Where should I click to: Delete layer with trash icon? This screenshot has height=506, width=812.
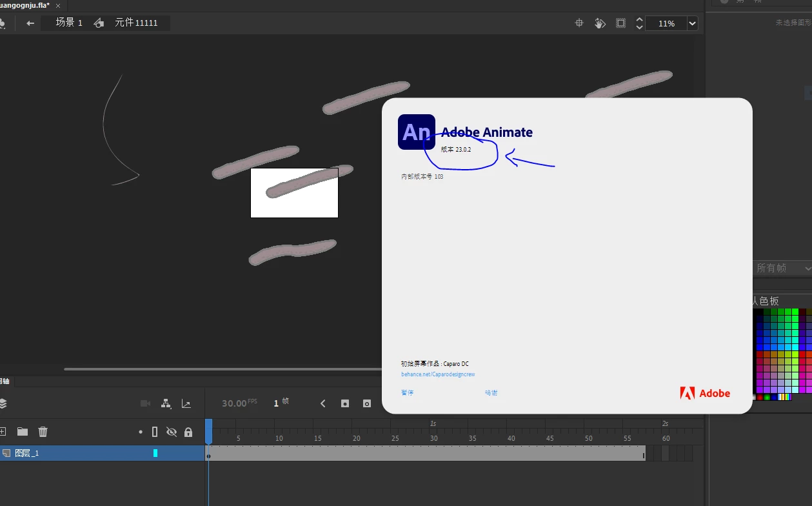click(x=43, y=431)
